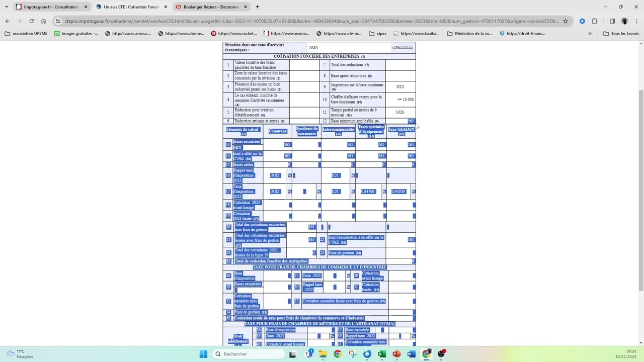
Task: Open Excel from the taskbar
Action: tap(382, 354)
